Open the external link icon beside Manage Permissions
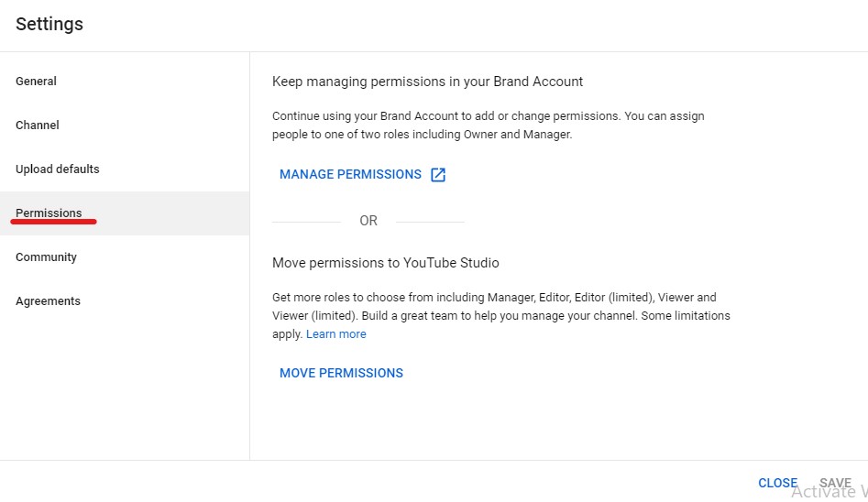The image size is (868, 502). (438, 174)
